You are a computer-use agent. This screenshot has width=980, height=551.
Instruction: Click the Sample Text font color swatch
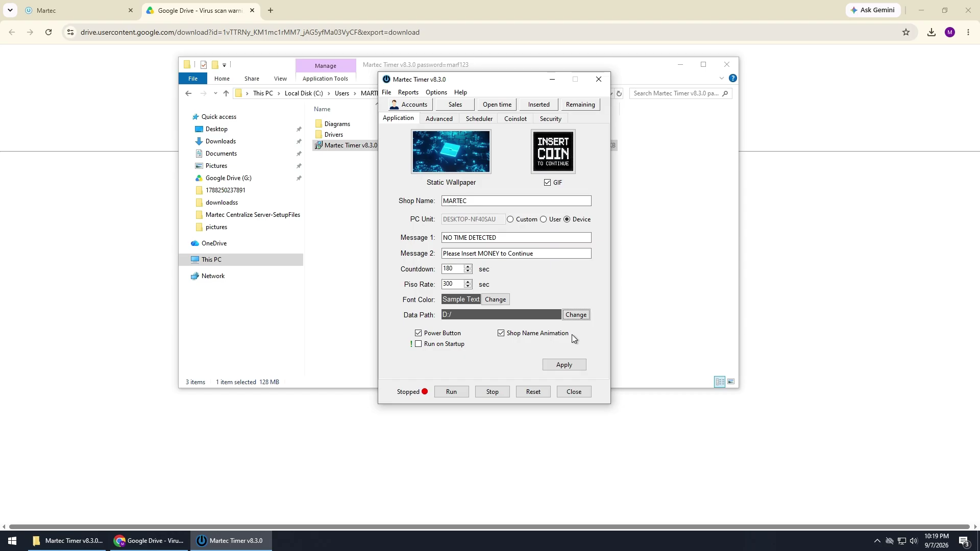coord(461,299)
